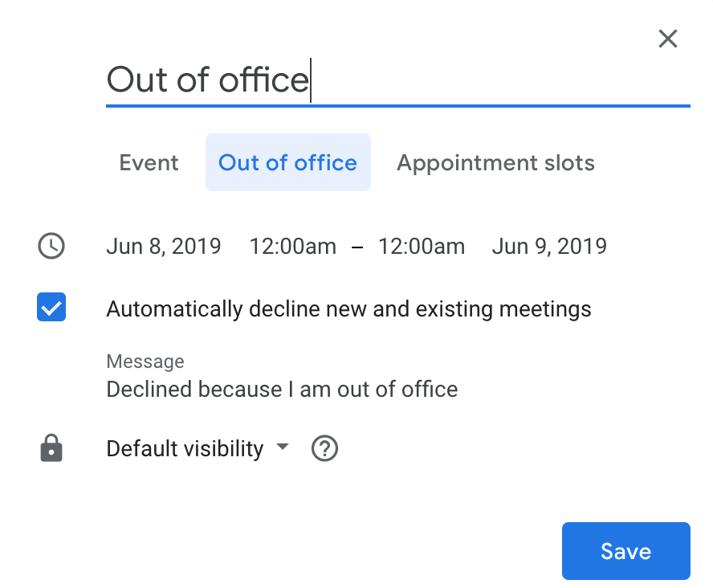
Task: Click the small arrow next to Default visibility
Action: point(282,447)
